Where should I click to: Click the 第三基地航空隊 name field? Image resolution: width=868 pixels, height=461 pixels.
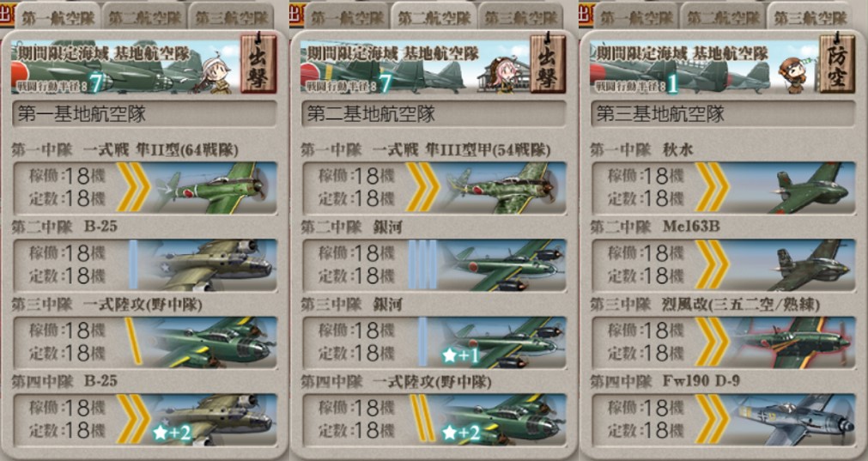click(x=723, y=114)
